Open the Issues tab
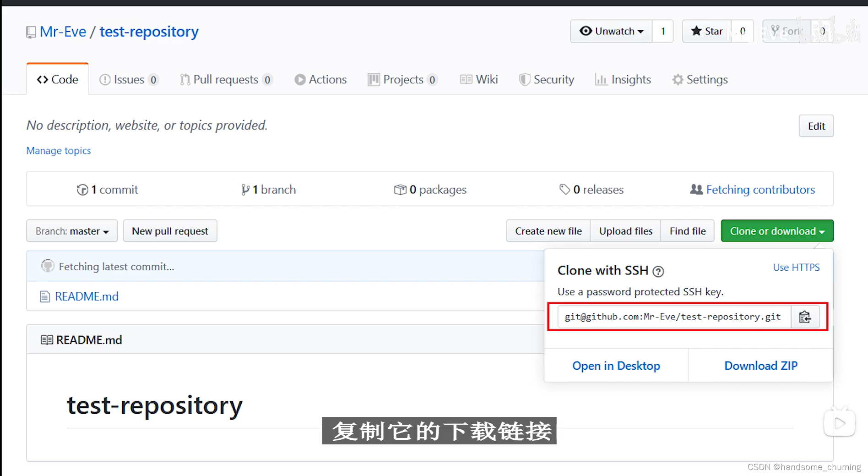This screenshot has width=868, height=476. pyautogui.click(x=129, y=80)
